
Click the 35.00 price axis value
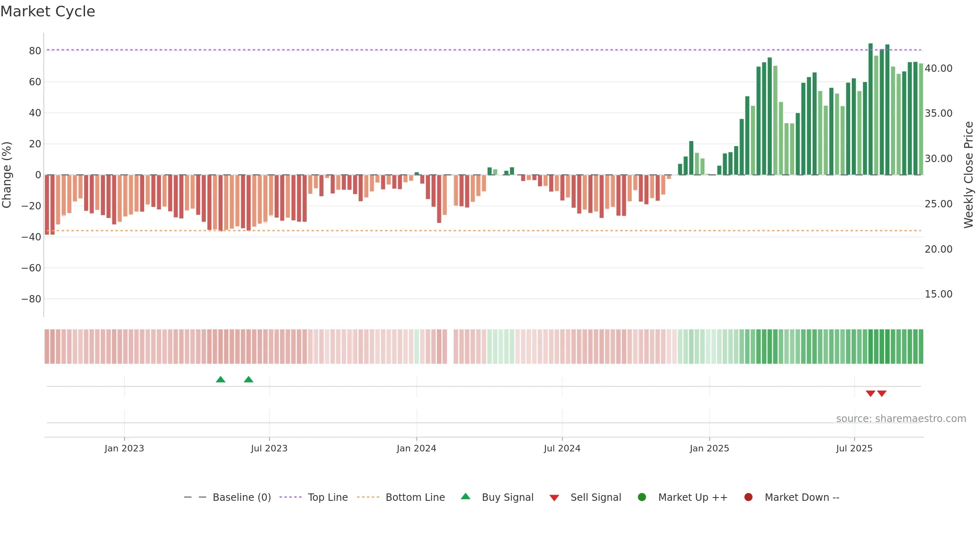pos(938,113)
